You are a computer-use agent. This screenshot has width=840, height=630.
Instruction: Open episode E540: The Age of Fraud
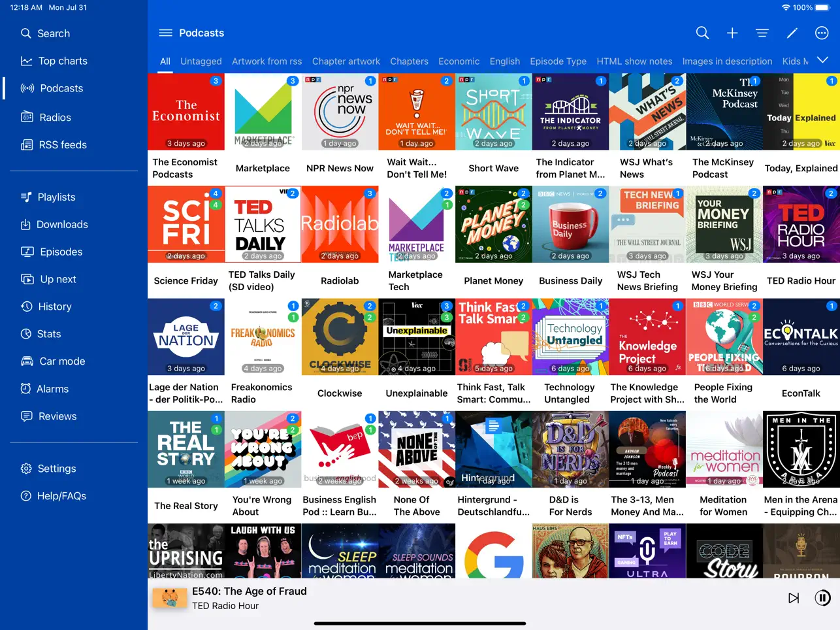(250, 590)
